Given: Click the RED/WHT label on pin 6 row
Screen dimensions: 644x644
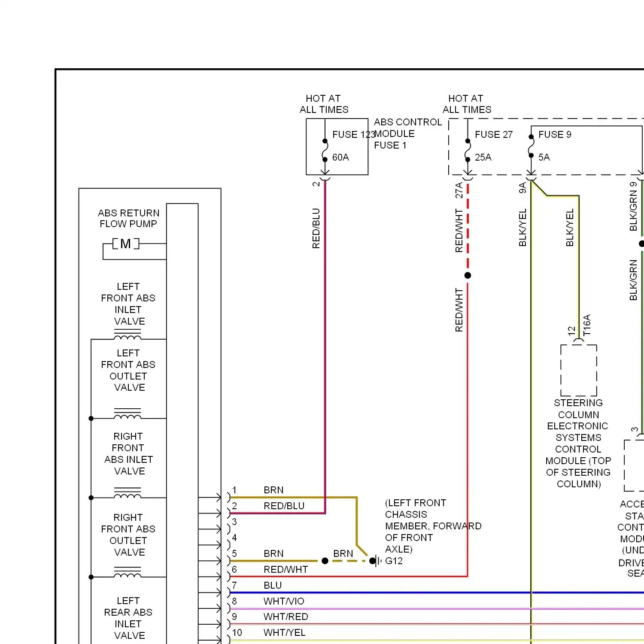Looking at the screenshot, I should 286,569.
